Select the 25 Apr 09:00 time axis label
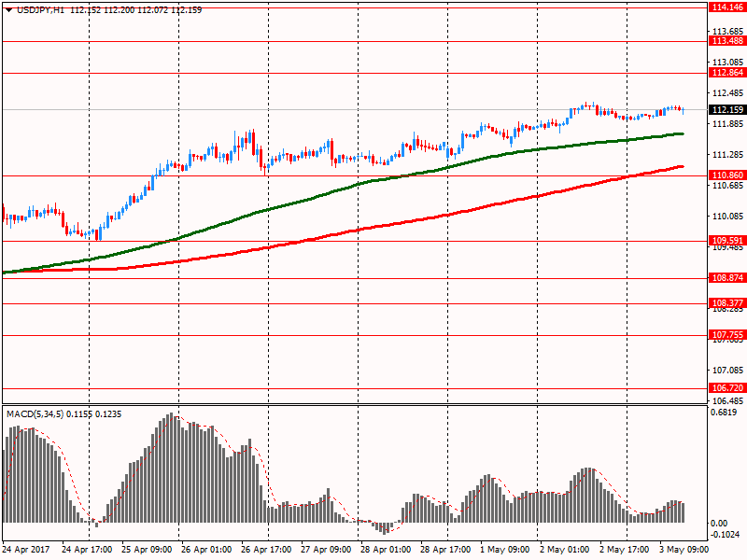The width and height of the screenshot is (747, 560). pos(147,550)
